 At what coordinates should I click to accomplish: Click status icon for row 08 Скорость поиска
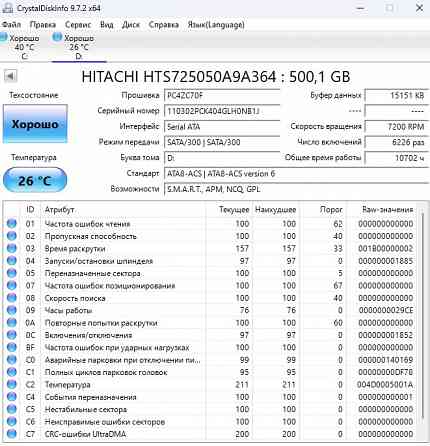[x=12, y=298]
